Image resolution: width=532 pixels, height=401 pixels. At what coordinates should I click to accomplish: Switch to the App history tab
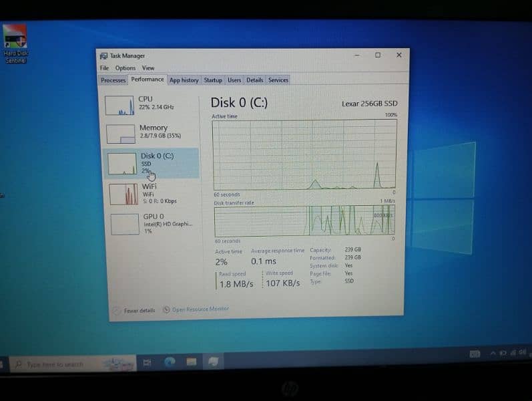[x=184, y=80]
